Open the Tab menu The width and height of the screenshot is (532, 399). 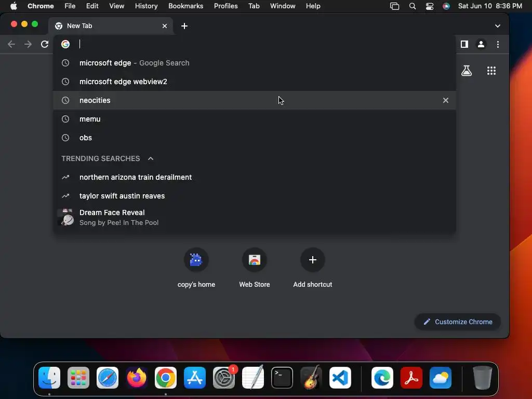[x=254, y=6]
